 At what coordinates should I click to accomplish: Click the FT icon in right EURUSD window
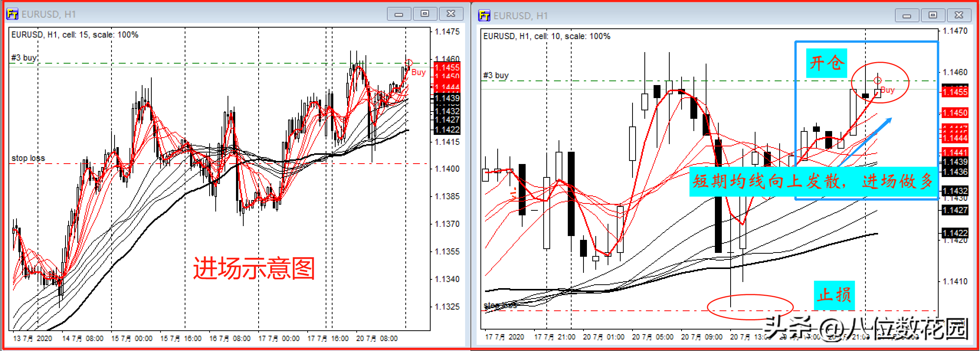click(484, 16)
